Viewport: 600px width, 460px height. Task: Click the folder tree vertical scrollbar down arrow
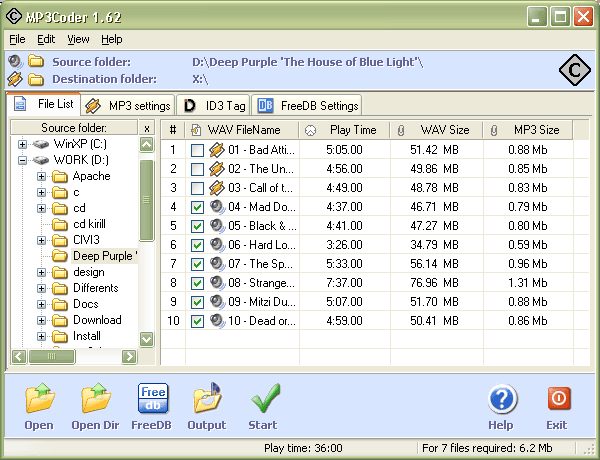147,339
